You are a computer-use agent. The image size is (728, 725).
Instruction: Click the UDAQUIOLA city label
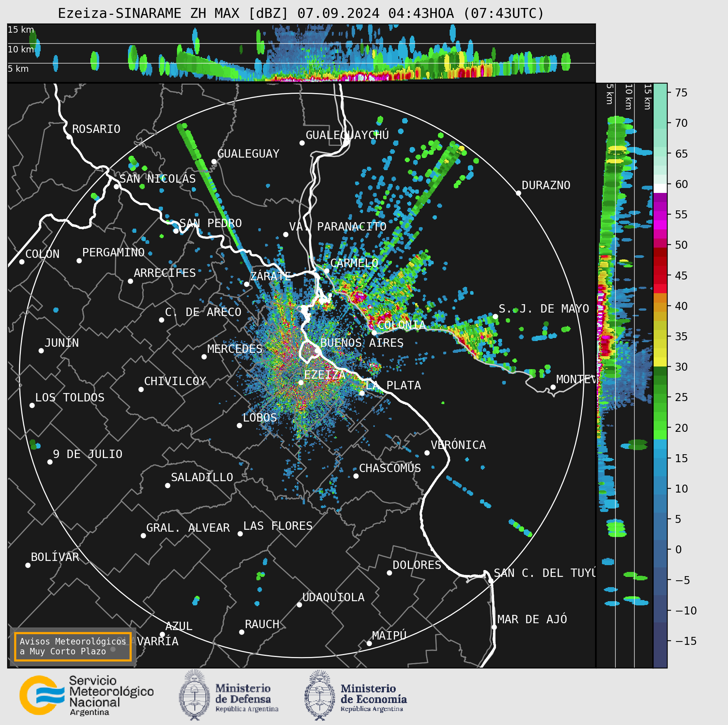tap(333, 597)
